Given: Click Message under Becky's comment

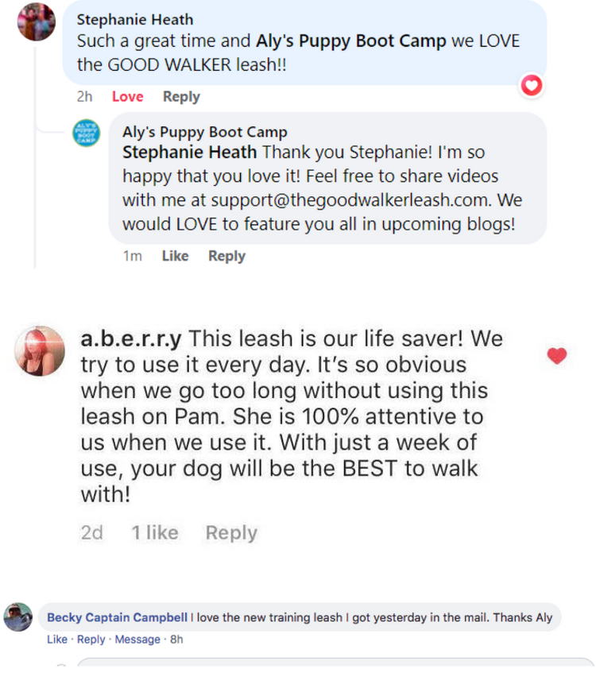Looking at the screenshot, I should (x=137, y=640).
